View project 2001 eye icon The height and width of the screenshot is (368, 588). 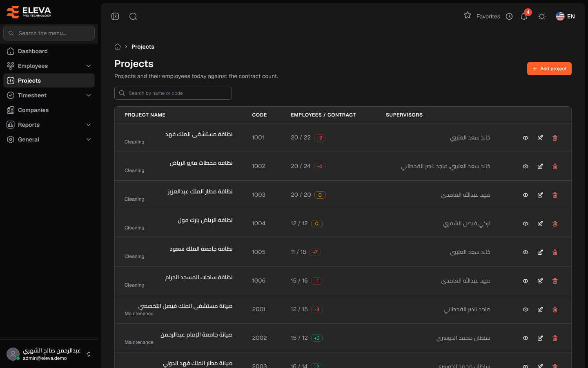pyautogui.click(x=526, y=310)
